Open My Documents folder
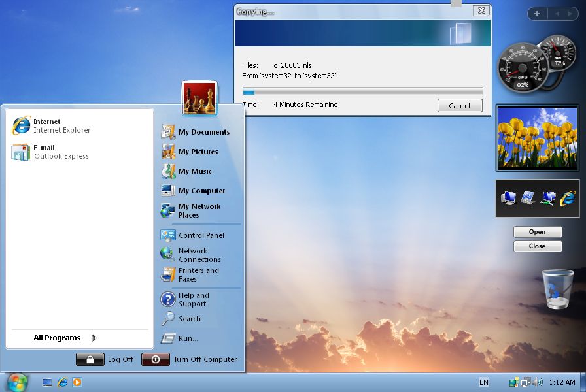Viewport: 586px width, 392px height. pyautogui.click(x=196, y=132)
